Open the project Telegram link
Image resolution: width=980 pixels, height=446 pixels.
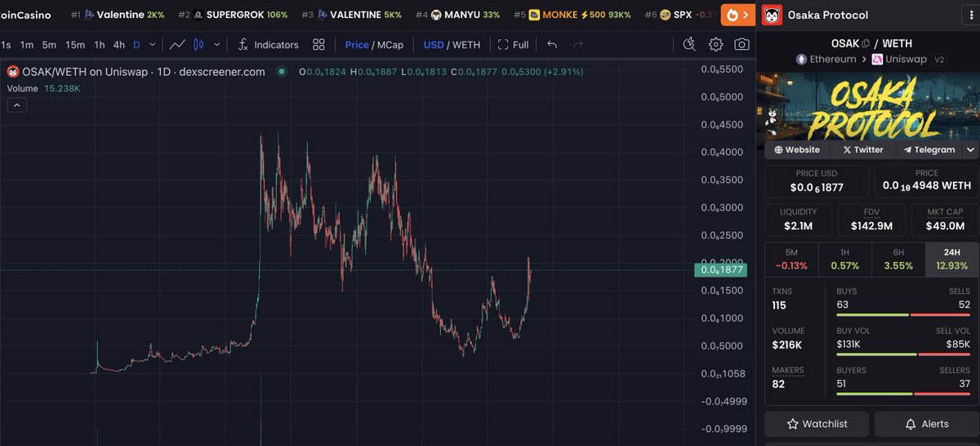point(929,149)
